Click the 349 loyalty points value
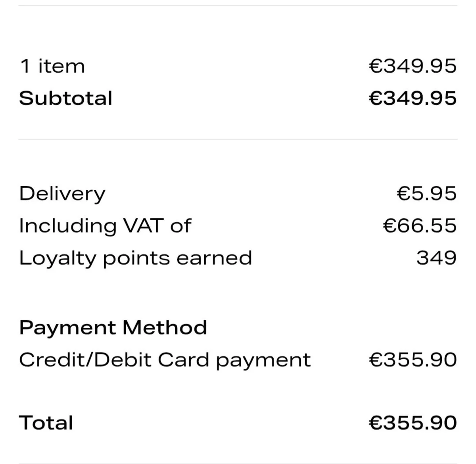This screenshot has width=476, height=464. pyautogui.click(x=436, y=258)
